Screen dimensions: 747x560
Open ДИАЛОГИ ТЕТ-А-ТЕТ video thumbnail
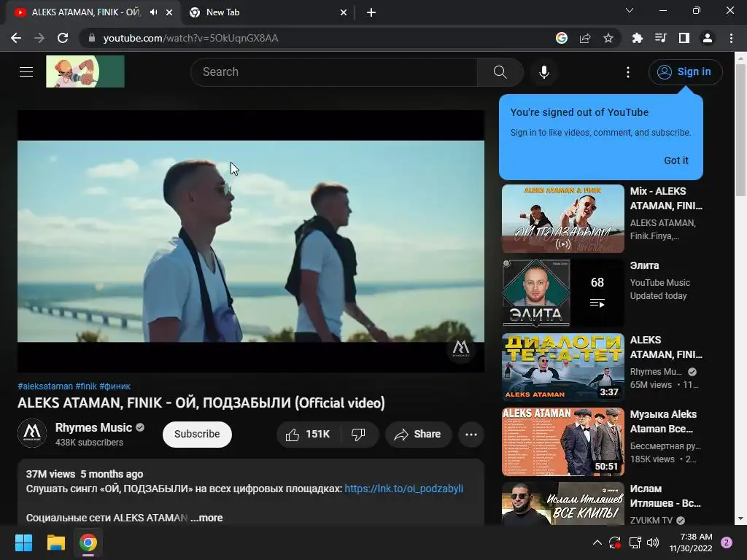(562, 367)
